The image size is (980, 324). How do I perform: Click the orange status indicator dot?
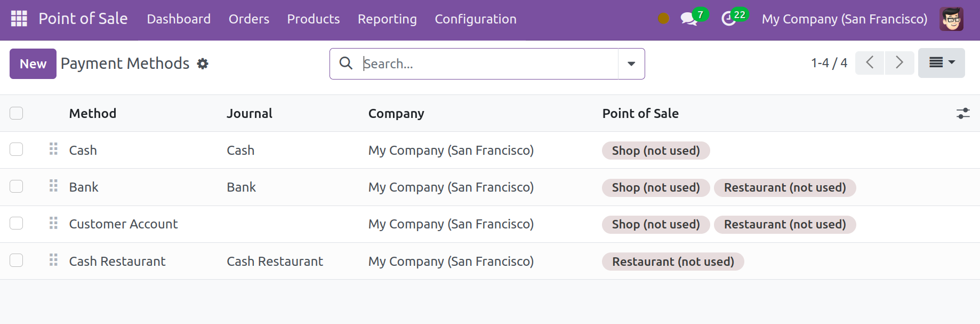pos(663,19)
